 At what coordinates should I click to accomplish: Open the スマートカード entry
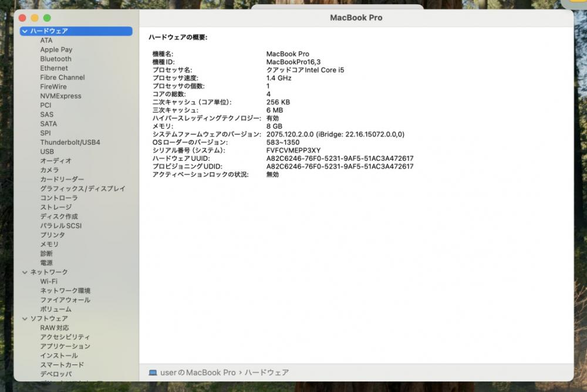click(62, 364)
